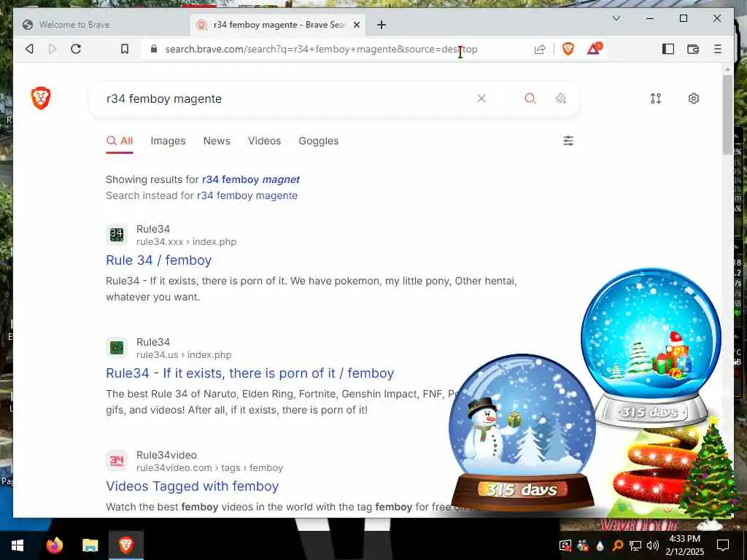Open the Brave Wallet icon

point(693,49)
